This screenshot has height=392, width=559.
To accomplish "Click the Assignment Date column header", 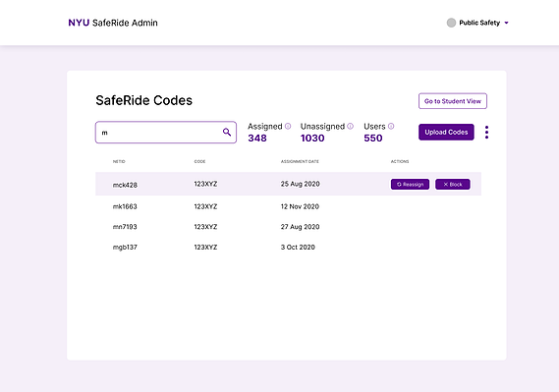I will [x=300, y=161].
